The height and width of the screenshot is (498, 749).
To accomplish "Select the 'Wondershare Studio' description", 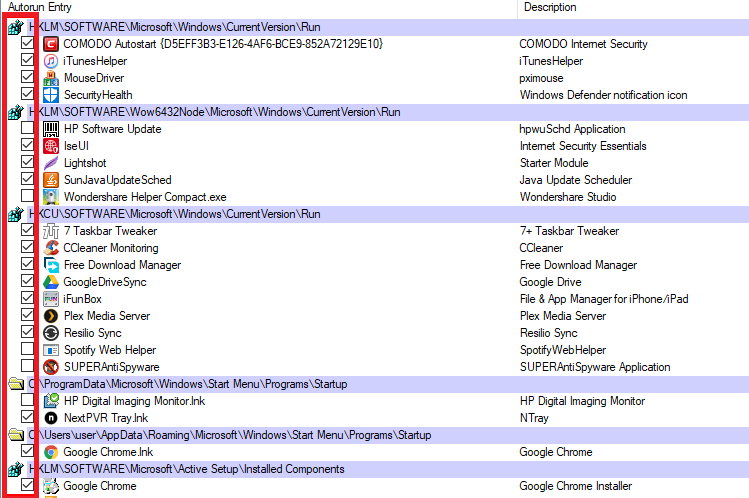I will (568, 197).
